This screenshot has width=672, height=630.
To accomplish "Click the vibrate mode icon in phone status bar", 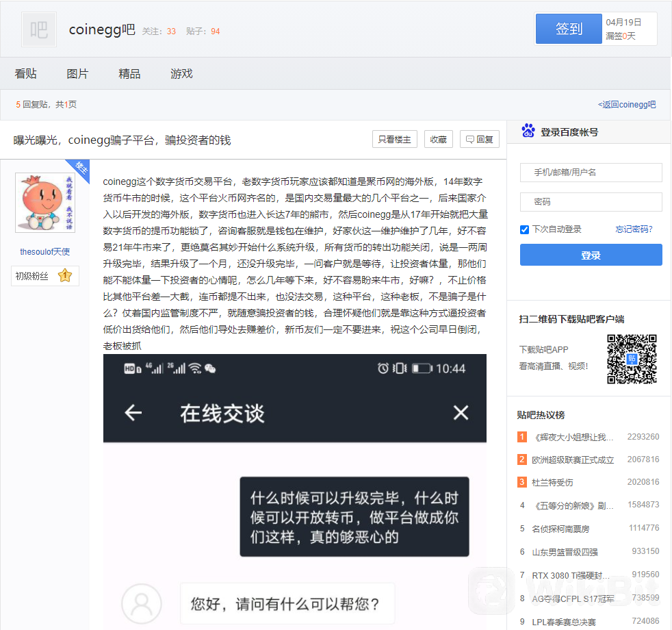I will (x=400, y=368).
